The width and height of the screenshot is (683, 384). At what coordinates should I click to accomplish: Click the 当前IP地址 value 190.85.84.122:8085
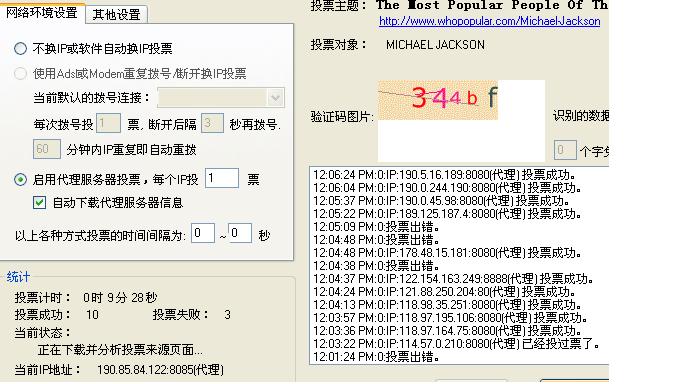(160, 370)
